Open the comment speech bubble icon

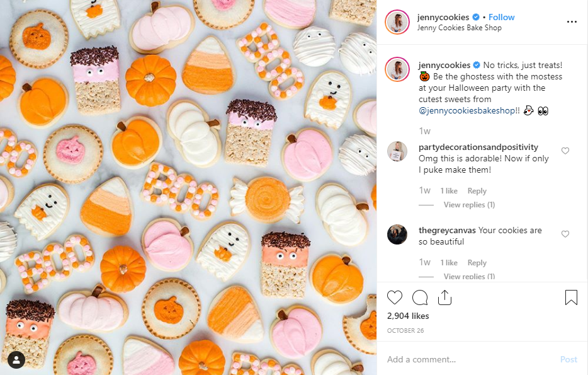pyautogui.click(x=420, y=297)
